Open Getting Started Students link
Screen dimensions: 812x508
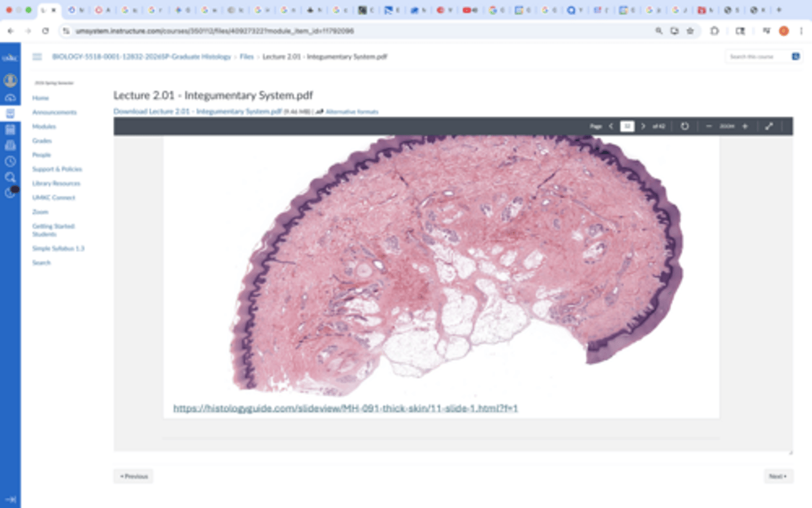(x=54, y=230)
